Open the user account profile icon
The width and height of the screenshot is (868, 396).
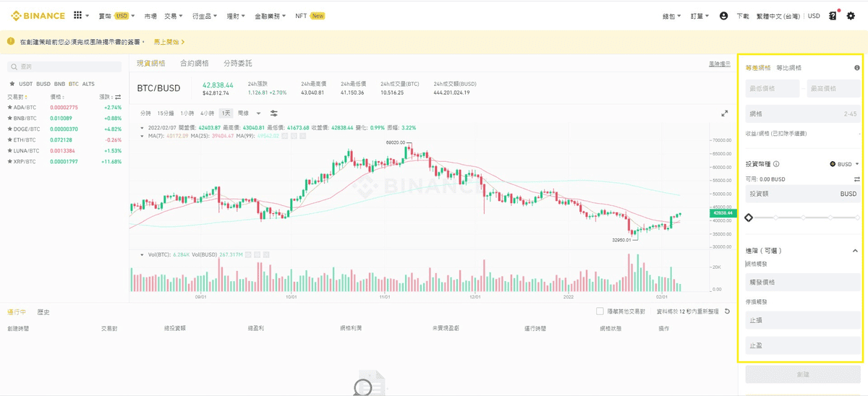coord(724,15)
